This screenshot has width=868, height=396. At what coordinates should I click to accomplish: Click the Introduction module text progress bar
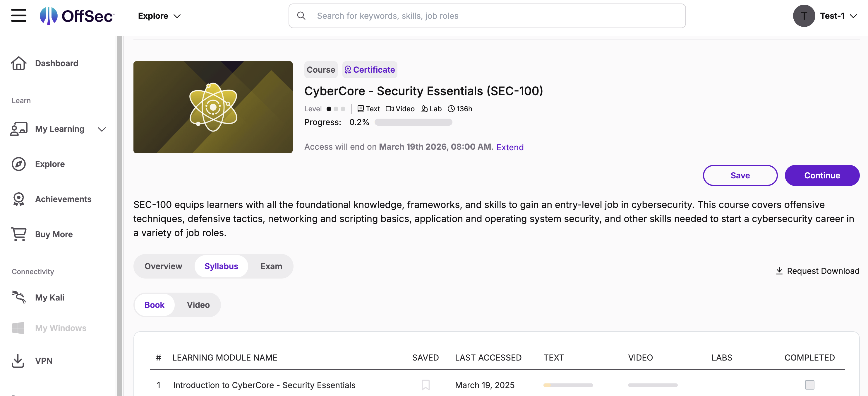[x=568, y=385]
